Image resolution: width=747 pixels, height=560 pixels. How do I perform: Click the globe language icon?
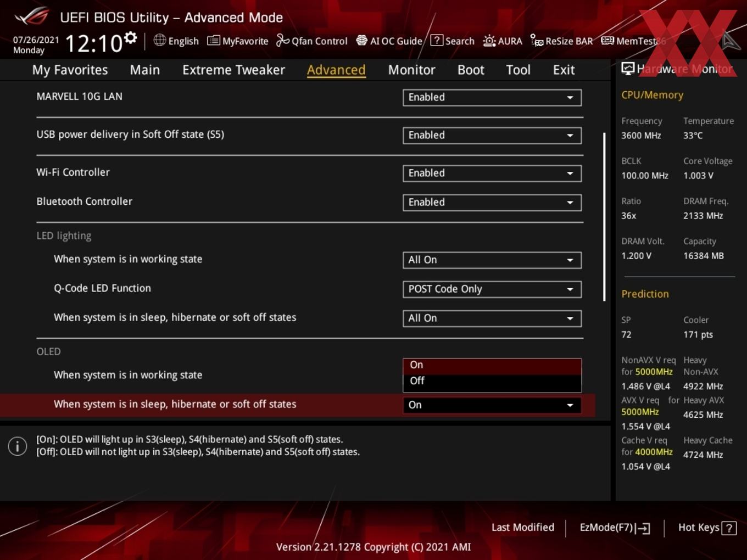click(159, 40)
